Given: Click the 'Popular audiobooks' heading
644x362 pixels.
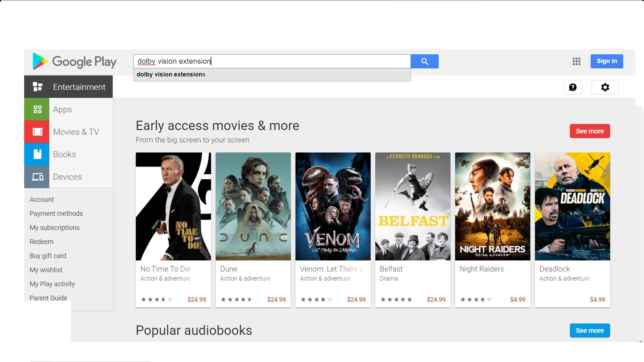Looking at the screenshot, I should click(194, 330).
